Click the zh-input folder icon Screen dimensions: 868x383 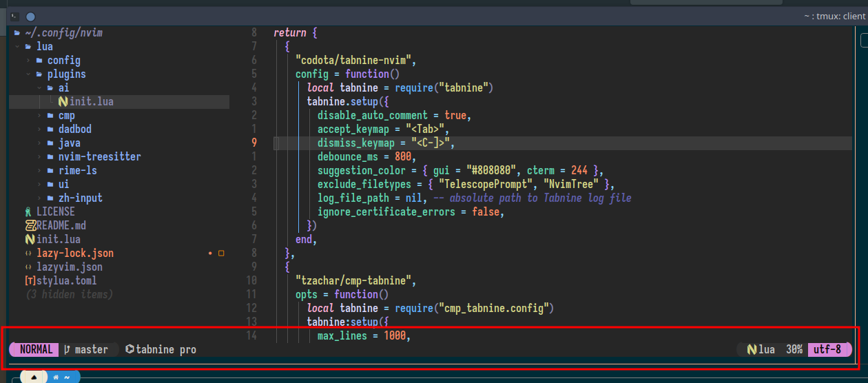[x=50, y=198]
